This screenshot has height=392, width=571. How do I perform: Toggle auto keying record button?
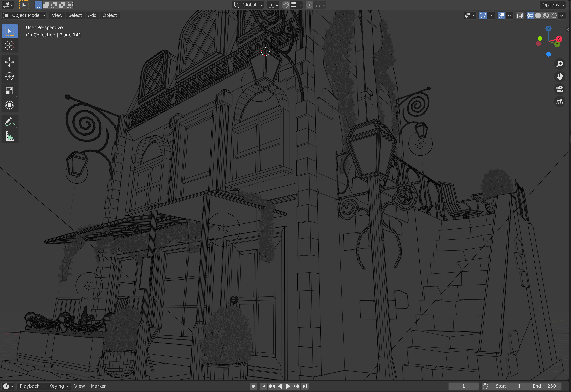coord(253,386)
